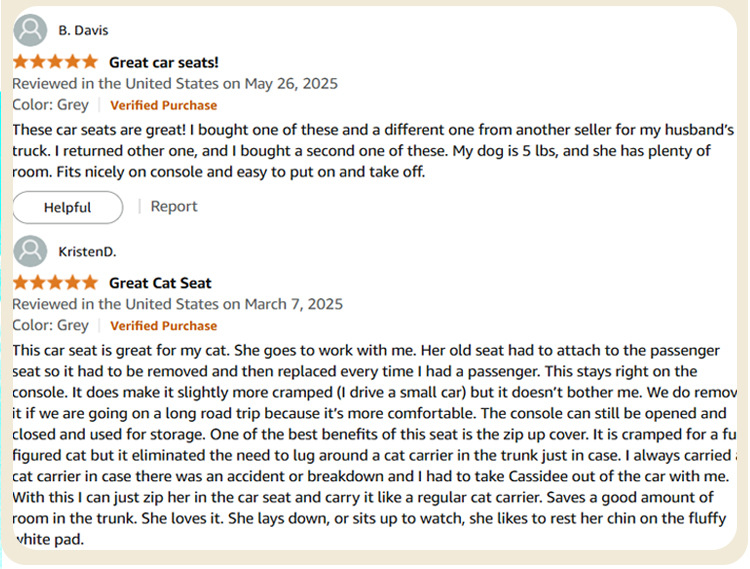Click B. Davis's profile avatar icon

click(32, 31)
